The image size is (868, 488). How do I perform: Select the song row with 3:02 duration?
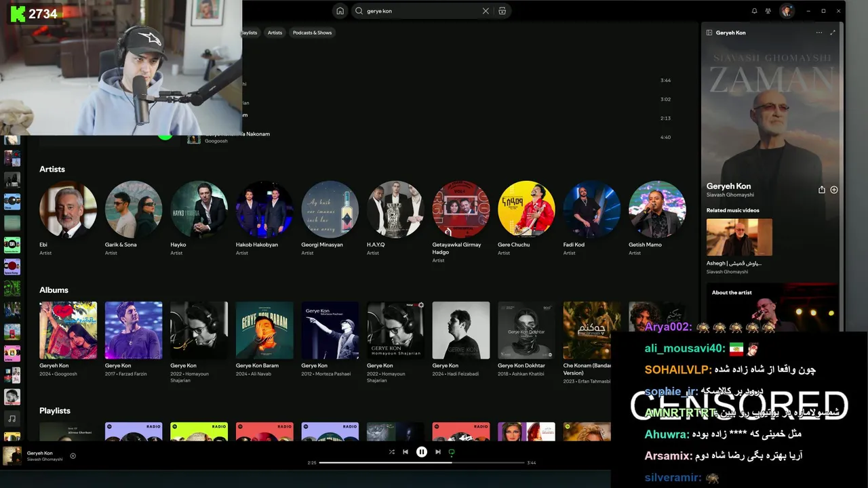coord(430,100)
